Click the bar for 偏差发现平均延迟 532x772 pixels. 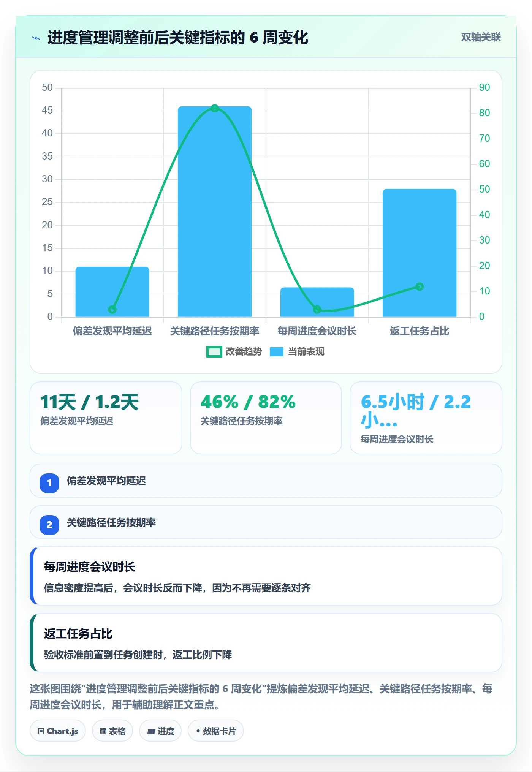click(112, 292)
